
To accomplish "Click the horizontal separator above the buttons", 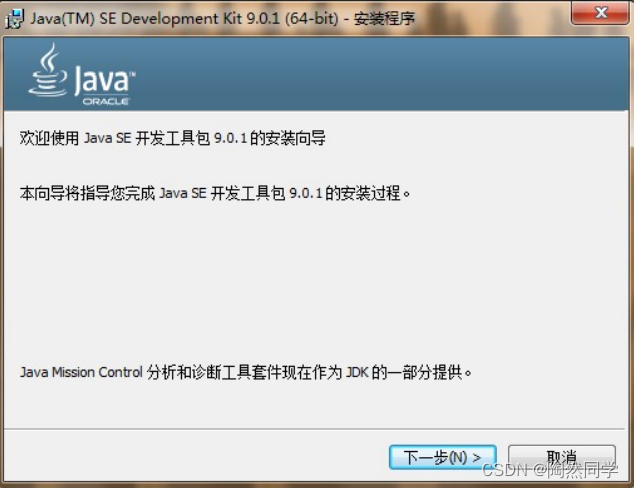I will [x=315, y=429].
